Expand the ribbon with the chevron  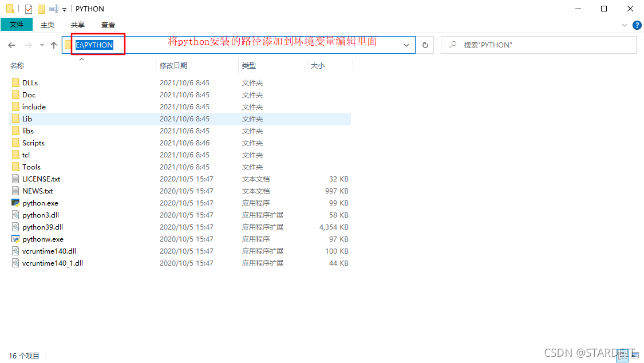625,25
